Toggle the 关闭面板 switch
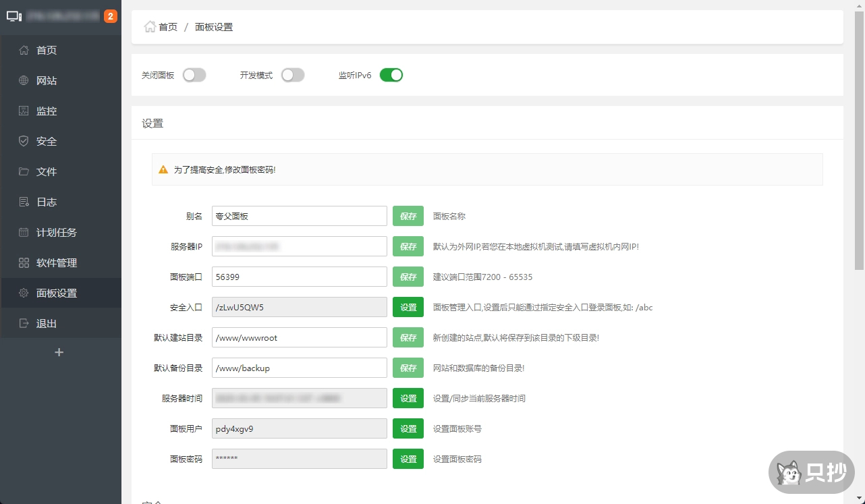 (194, 75)
